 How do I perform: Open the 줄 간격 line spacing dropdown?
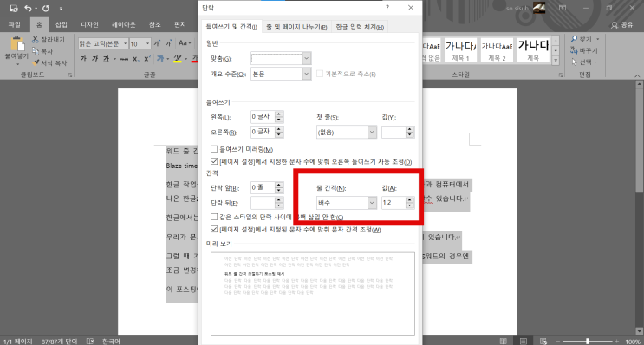tap(372, 203)
